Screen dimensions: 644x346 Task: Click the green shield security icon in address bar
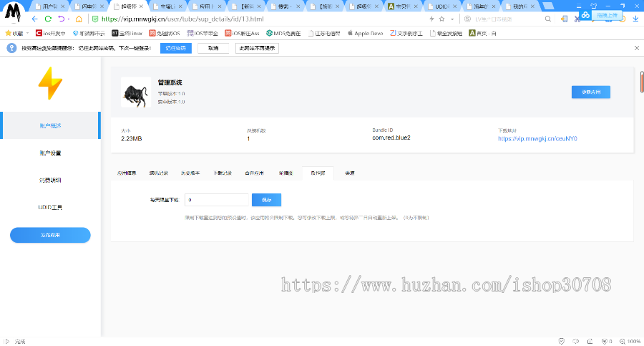tap(95, 19)
